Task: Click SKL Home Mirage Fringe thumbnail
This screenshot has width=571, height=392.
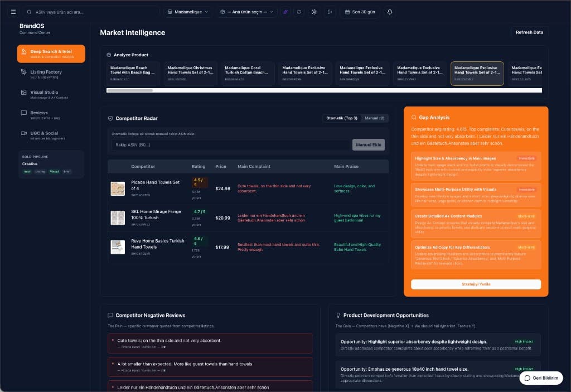Action: click(x=118, y=218)
